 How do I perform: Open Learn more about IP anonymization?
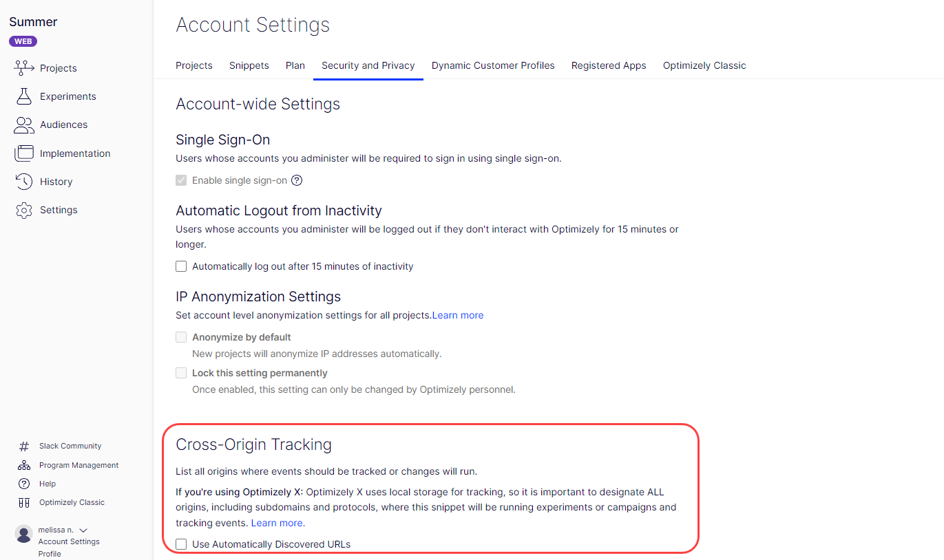coord(457,314)
